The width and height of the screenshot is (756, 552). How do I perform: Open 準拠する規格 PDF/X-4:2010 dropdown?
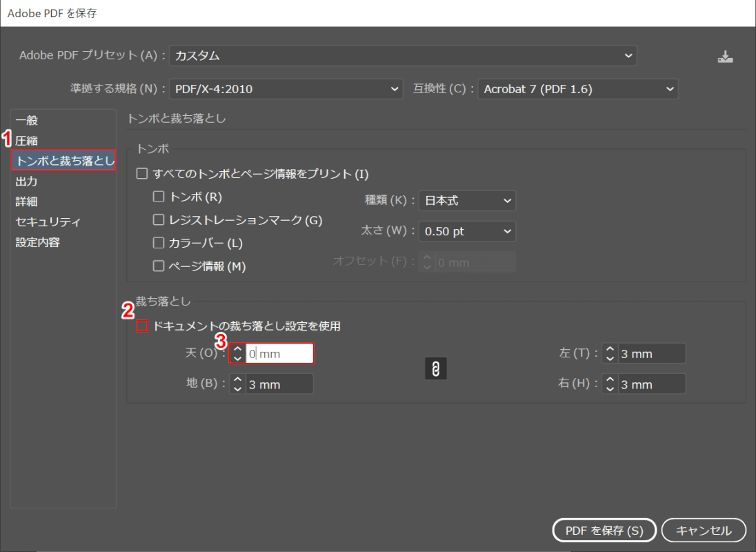286,89
